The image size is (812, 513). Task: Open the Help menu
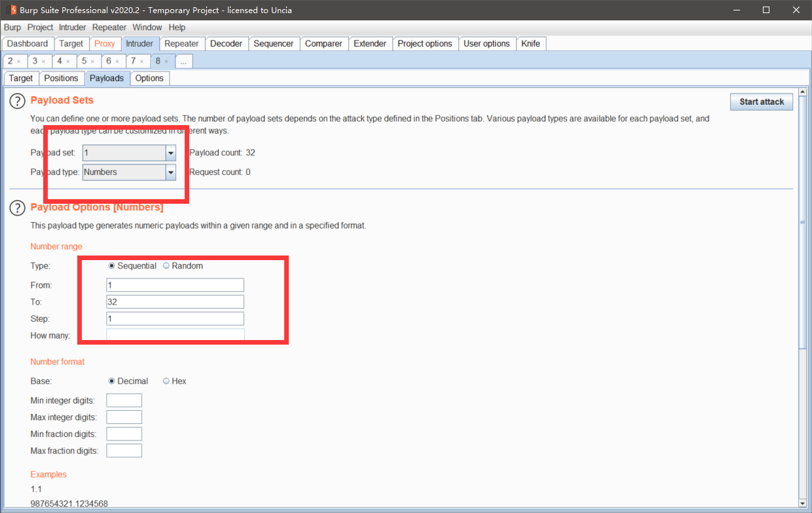(x=177, y=28)
